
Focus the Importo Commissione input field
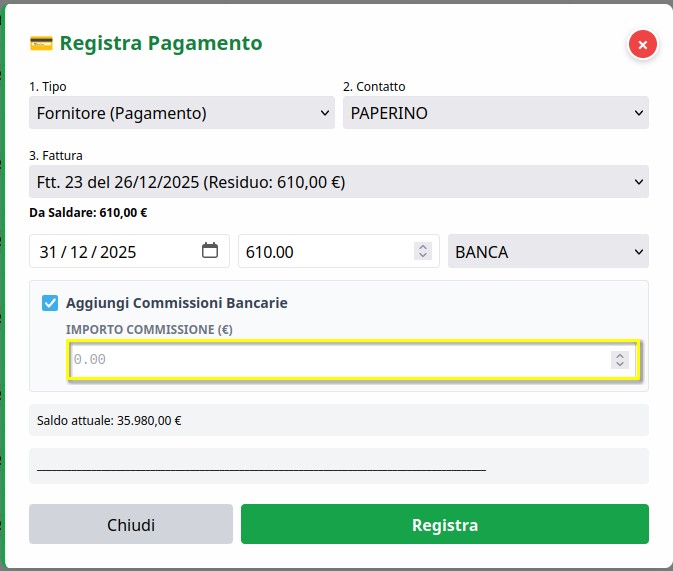click(338, 360)
